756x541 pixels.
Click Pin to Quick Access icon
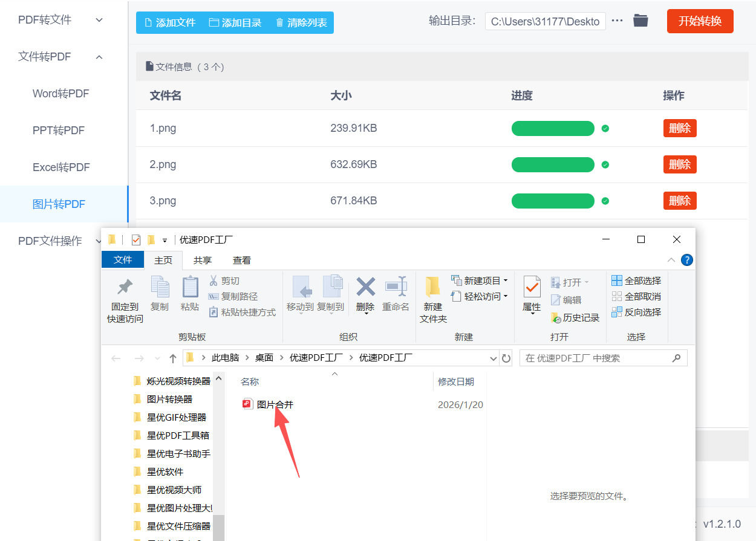(x=125, y=288)
